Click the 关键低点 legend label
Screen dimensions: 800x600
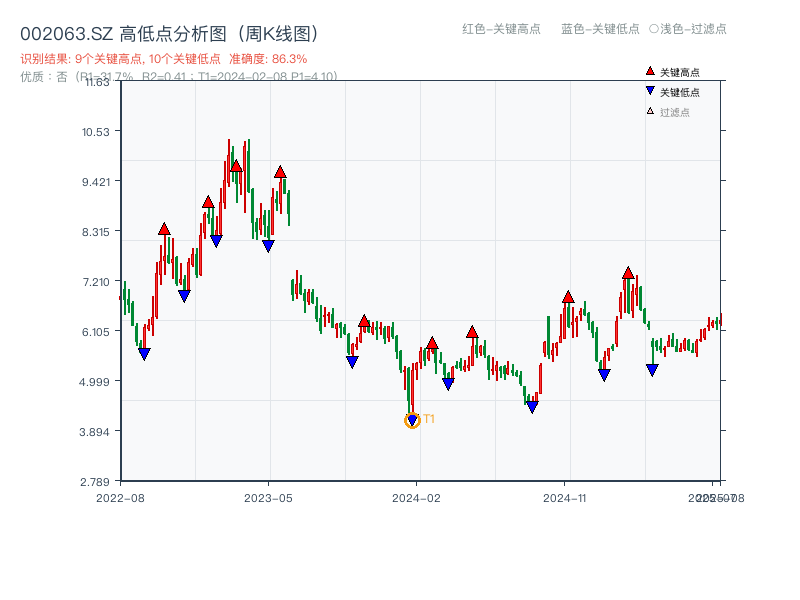point(680,92)
